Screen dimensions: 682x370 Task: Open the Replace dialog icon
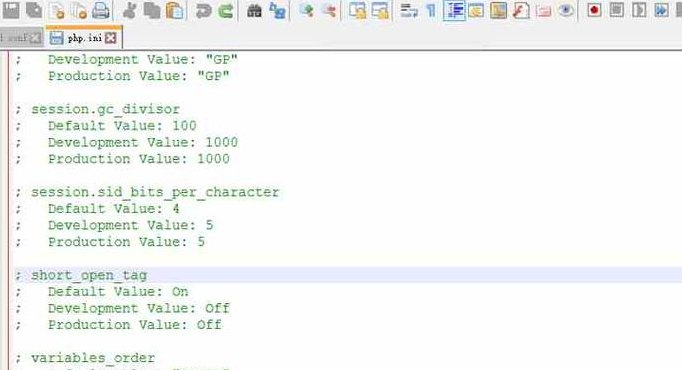point(277,10)
